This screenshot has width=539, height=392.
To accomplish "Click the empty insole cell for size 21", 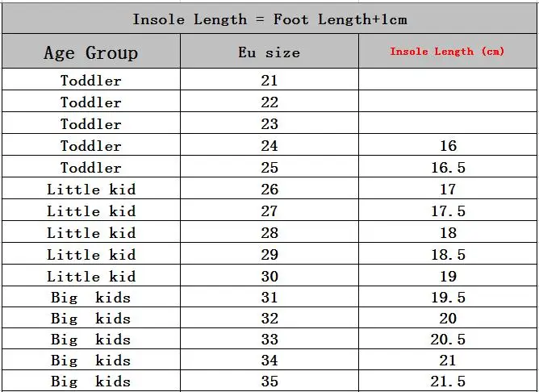I will 448,79.
